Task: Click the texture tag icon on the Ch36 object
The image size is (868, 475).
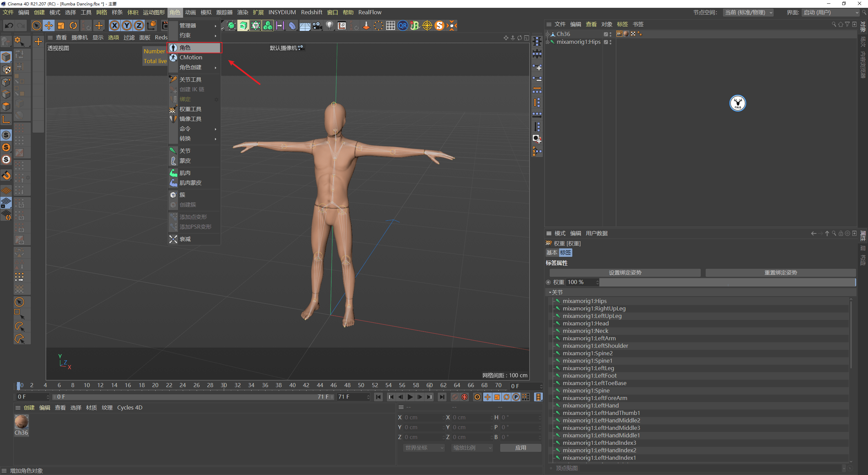Action: (626, 34)
